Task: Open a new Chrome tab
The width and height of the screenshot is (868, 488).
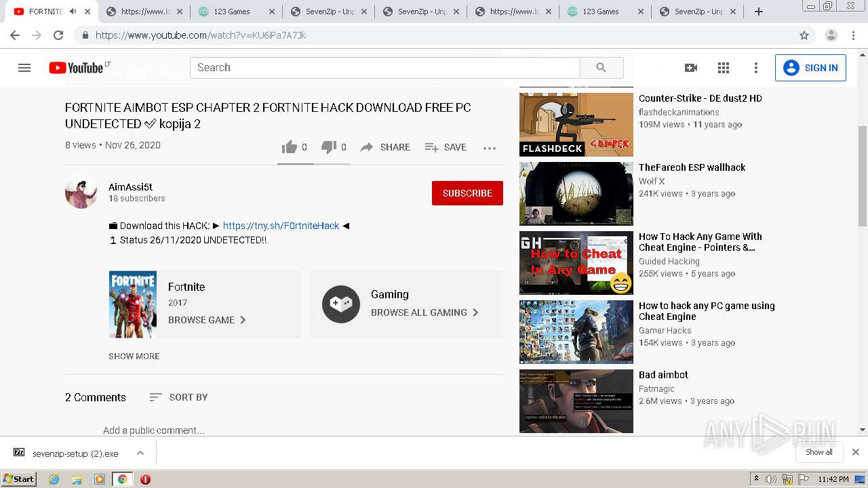Action: [x=759, y=12]
